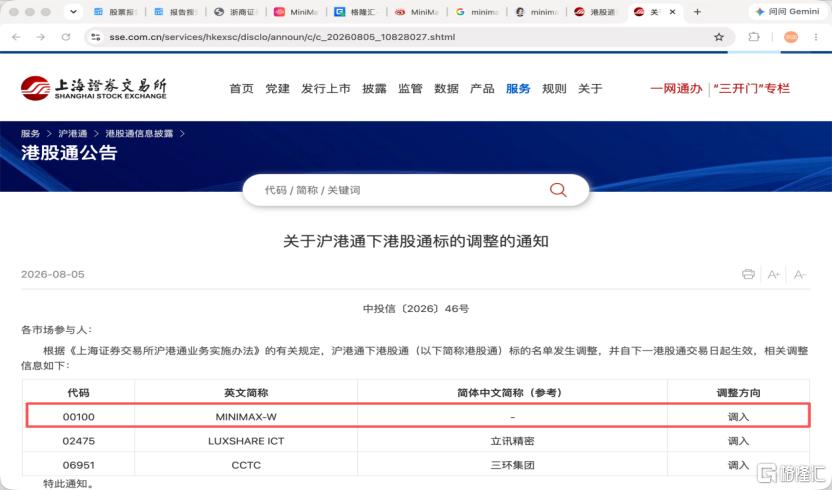Viewport: 832px width, 490px height.
Task: Switch to the 股票报 tab
Action: point(115,12)
